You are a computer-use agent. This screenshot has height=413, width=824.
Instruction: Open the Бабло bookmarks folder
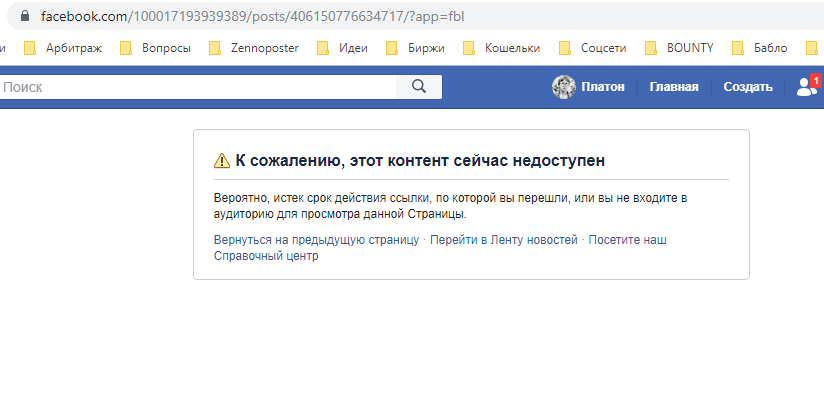click(x=760, y=48)
